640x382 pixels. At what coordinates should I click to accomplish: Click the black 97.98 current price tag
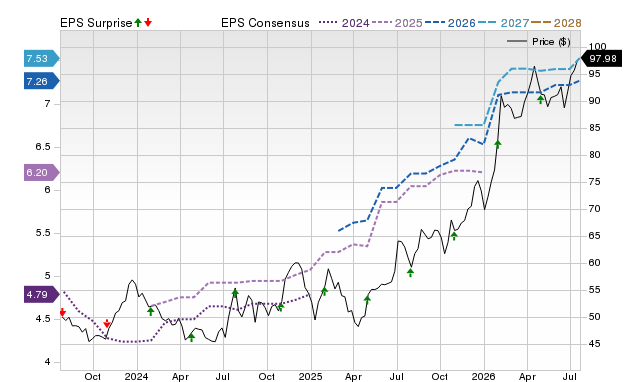601,59
